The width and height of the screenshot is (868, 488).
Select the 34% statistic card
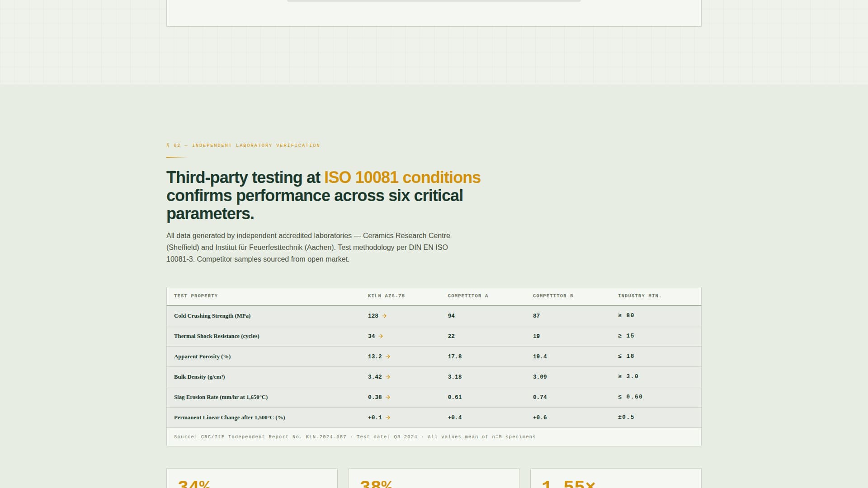click(x=251, y=479)
